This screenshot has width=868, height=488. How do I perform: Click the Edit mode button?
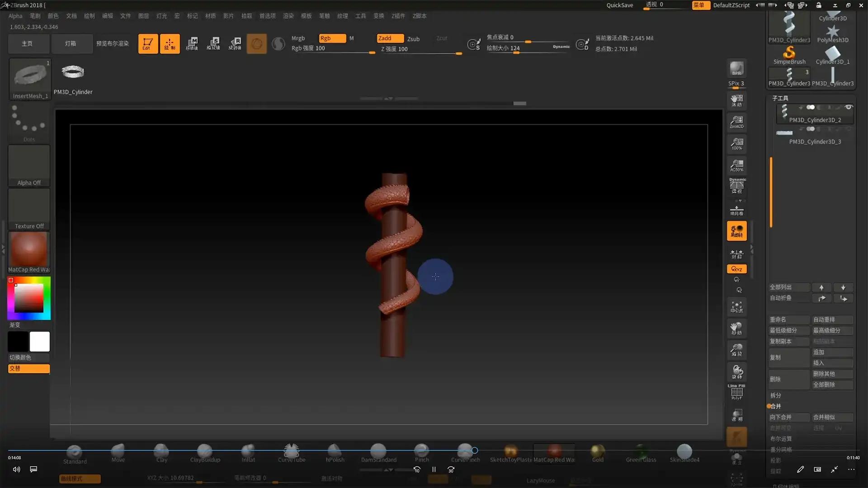point(148,44)
